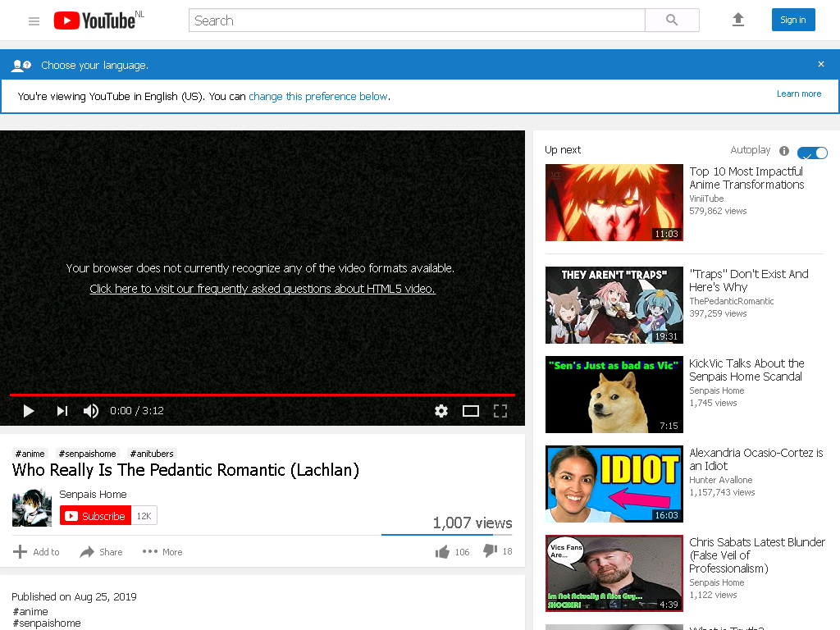
Task: Click ViniiTube channel name
Action: coord(706,199)
